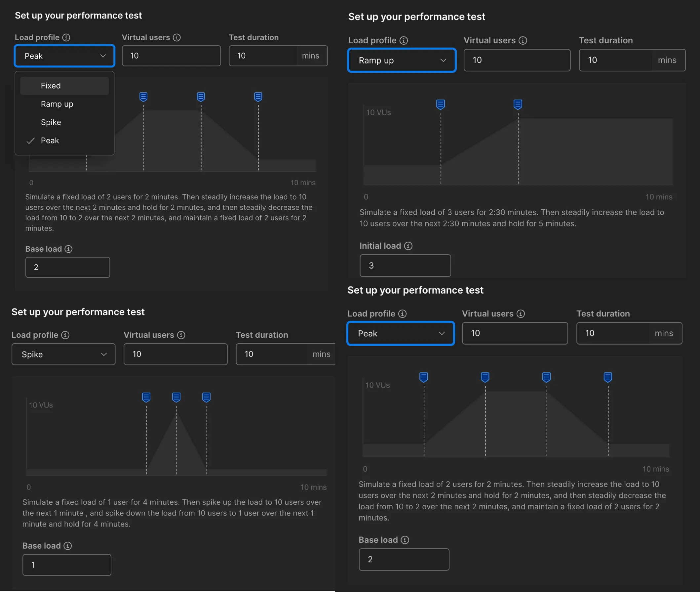The width and height of the screenshot is (700, 592).
Task: Click second marker handle in Ramp up chart
Action: point(518,105)
